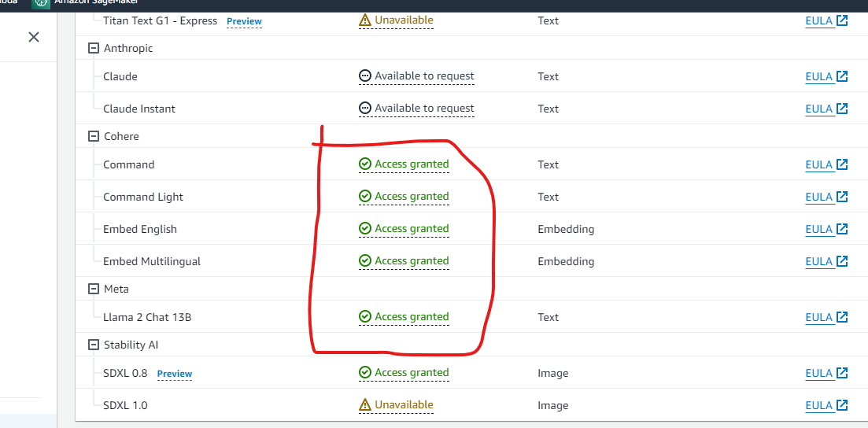The image size is (868, 428).
Task: Open EULA link for Embed Multilingual
Action: click(x=826, y=260)
